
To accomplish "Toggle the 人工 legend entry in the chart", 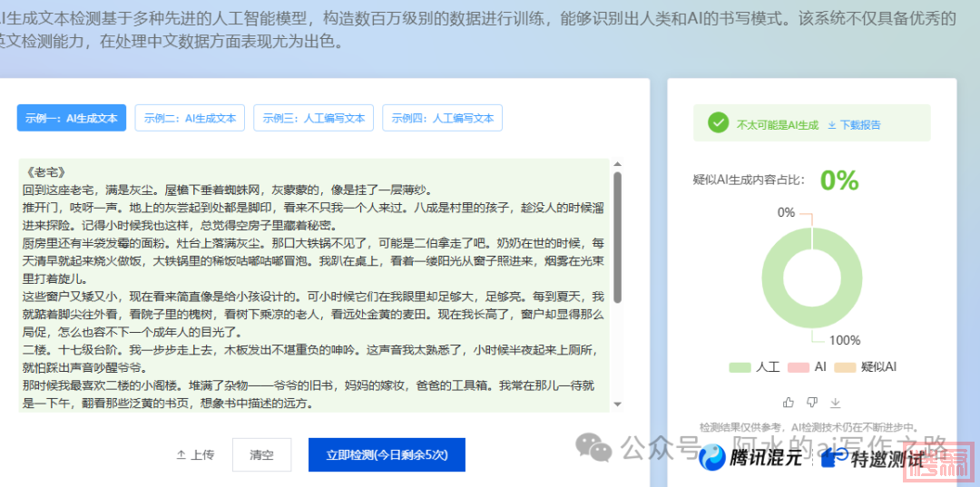I will [x=755, y=367].
